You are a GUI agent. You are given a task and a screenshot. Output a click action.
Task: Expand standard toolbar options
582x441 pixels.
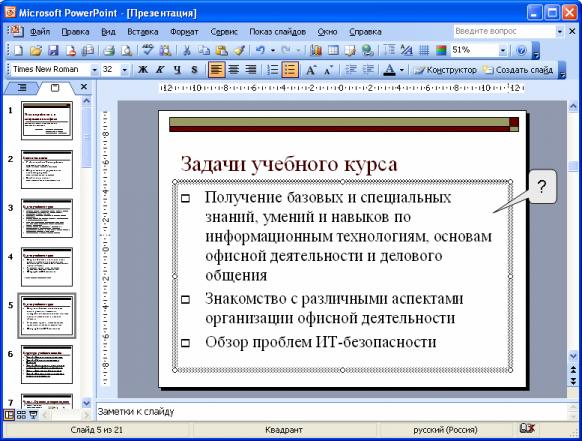pyautogui.click(x=535, y=51)
